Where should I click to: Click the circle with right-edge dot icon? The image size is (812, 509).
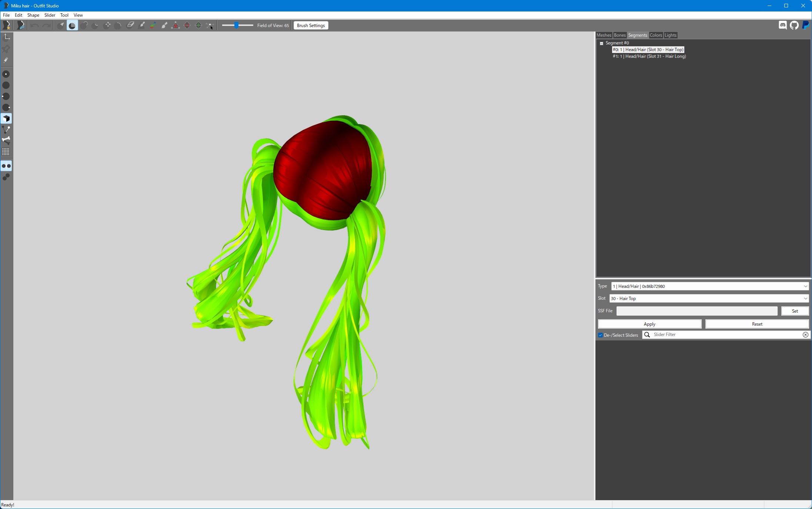pos(6,107)
